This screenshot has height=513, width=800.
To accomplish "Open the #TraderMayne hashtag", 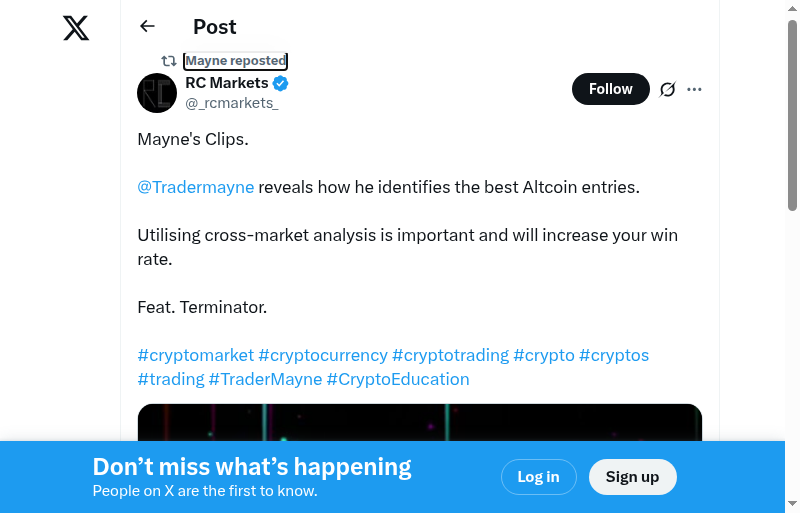I will (265, 379).
